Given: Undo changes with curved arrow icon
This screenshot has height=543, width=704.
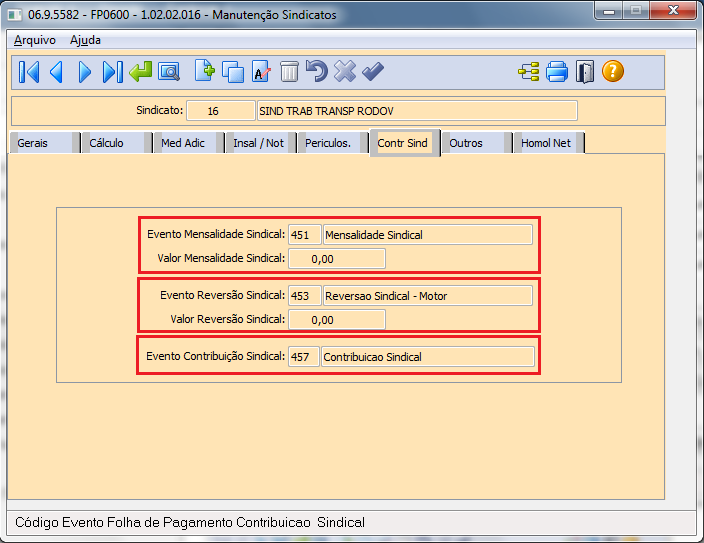Looking at the screenshot, I should point(317,71).
